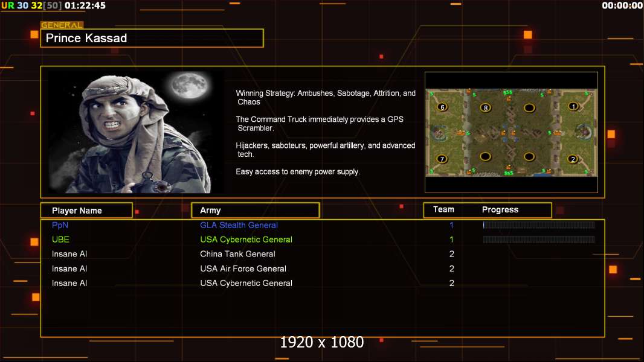Click start position 6 on the map
This screenshot has width=644, height=362.
click(442, 107)
